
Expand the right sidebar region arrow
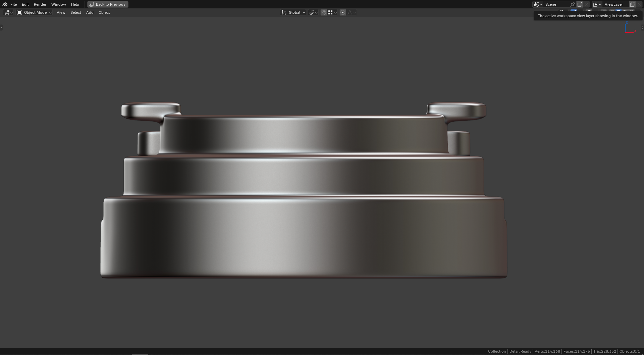tap(642, 28)
